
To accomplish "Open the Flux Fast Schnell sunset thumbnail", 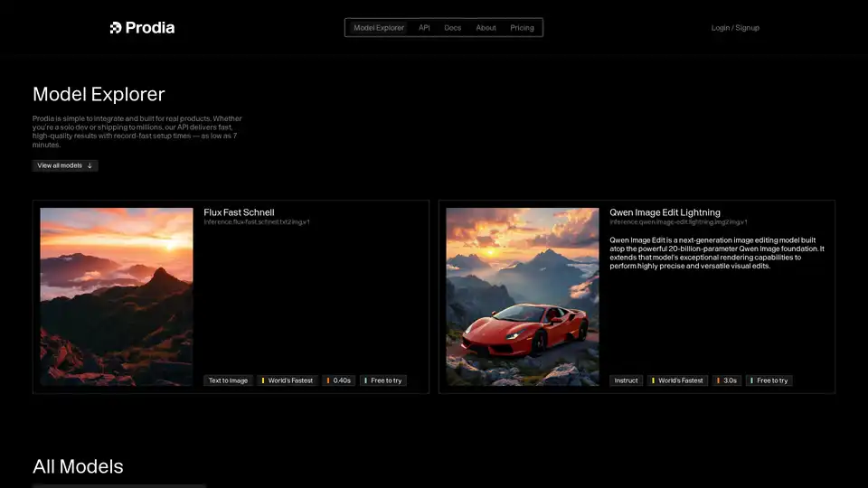I will [x=117, y=296].
